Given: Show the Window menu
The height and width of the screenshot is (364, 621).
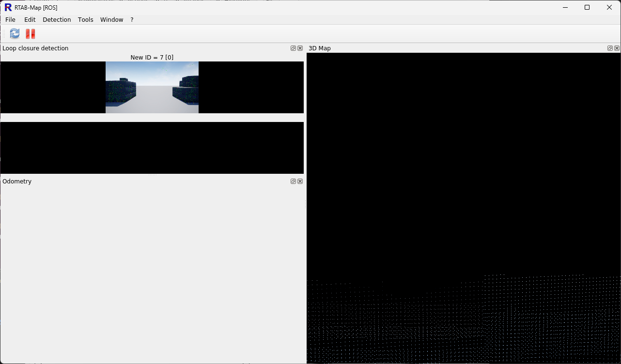Looking at the screenshot, I should 111,20.
